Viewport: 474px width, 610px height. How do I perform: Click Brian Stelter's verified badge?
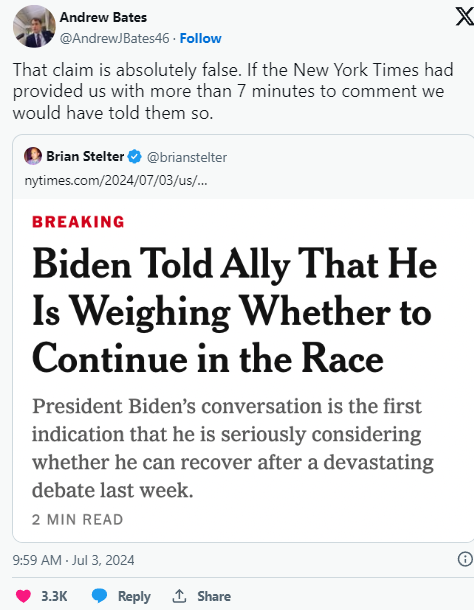tap(135, 157)
